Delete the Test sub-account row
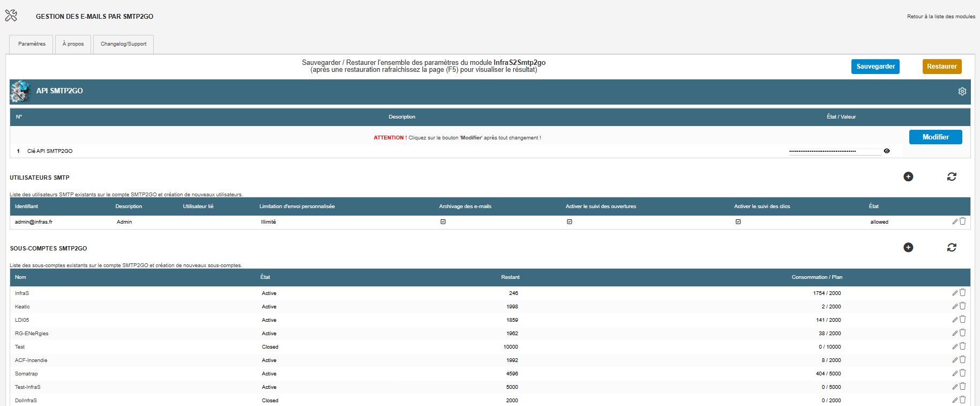980x406 pixels. click(x=963, y=346)
